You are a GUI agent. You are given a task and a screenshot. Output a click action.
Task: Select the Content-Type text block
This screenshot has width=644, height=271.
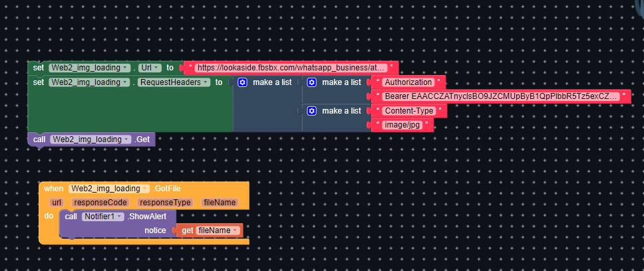tap(408, 111)
